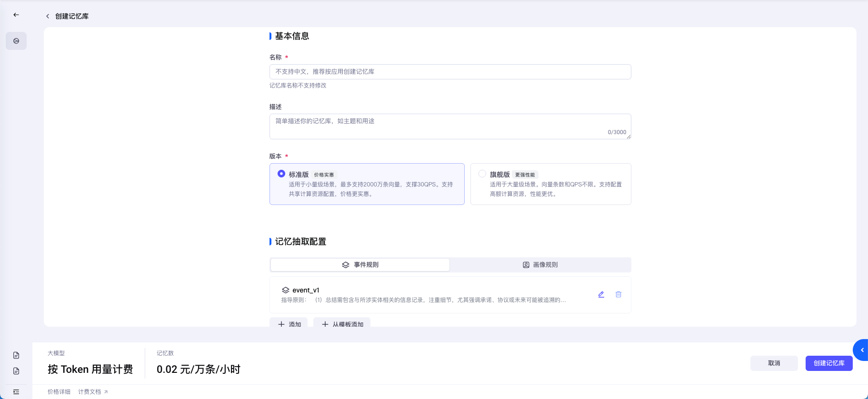Switch to the 画像规则 tab
The width and height of the screenshot is (868, 399).
coord(540,265)
